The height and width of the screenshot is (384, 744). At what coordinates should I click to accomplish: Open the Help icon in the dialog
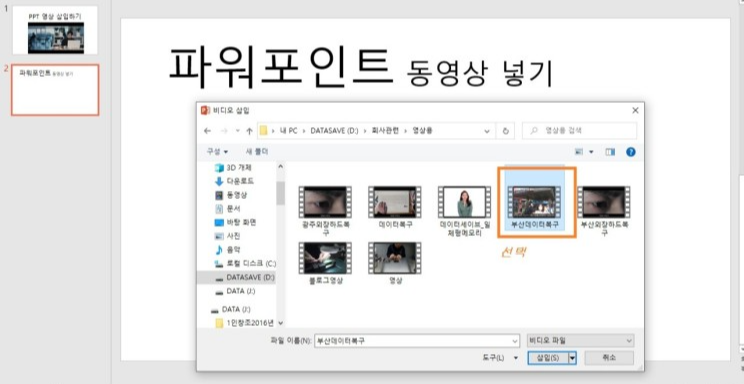(631, 152)
